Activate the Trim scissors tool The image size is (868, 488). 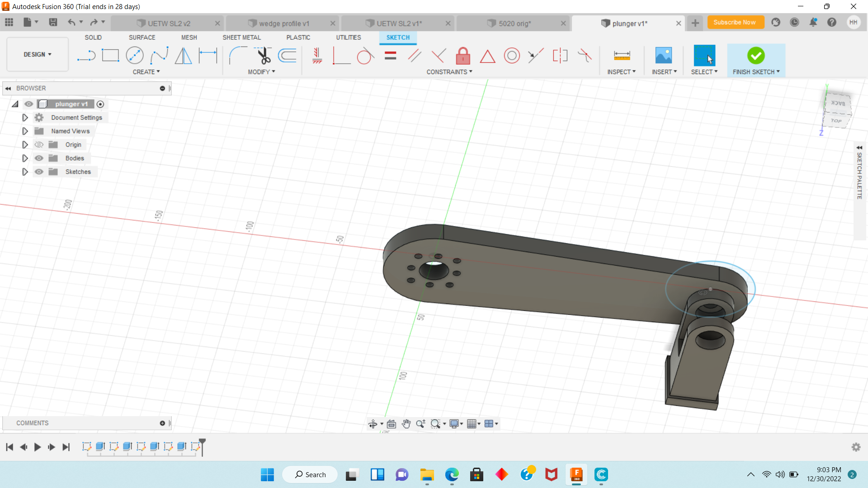tap(263, 56)
